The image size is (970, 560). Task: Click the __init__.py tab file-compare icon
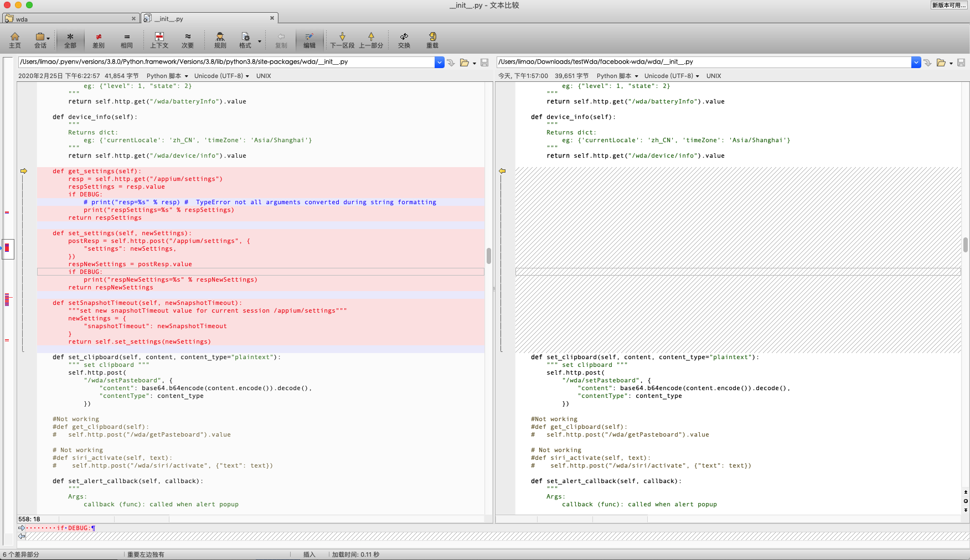click(x=147, y=18)
